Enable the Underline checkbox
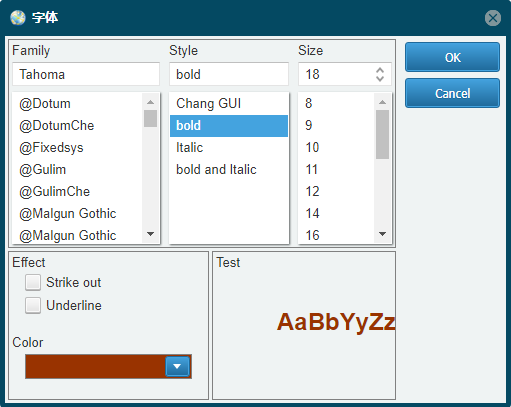Image resolution: width=511 pixels, height=407 pixels. coord(33,305)
